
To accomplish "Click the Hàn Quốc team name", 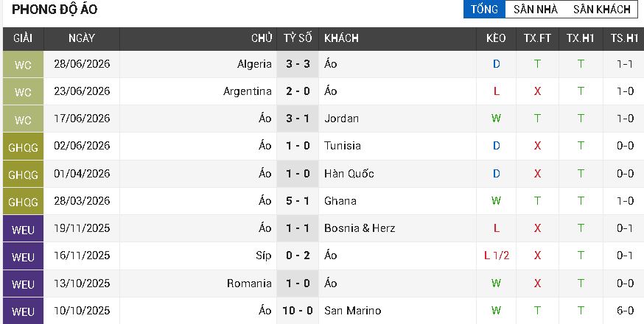I will (x=349, y=174).
